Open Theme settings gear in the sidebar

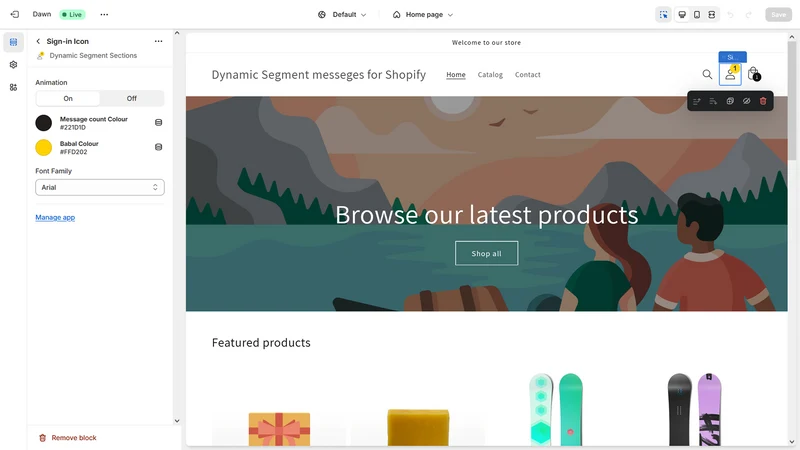[x=13, y=65]
